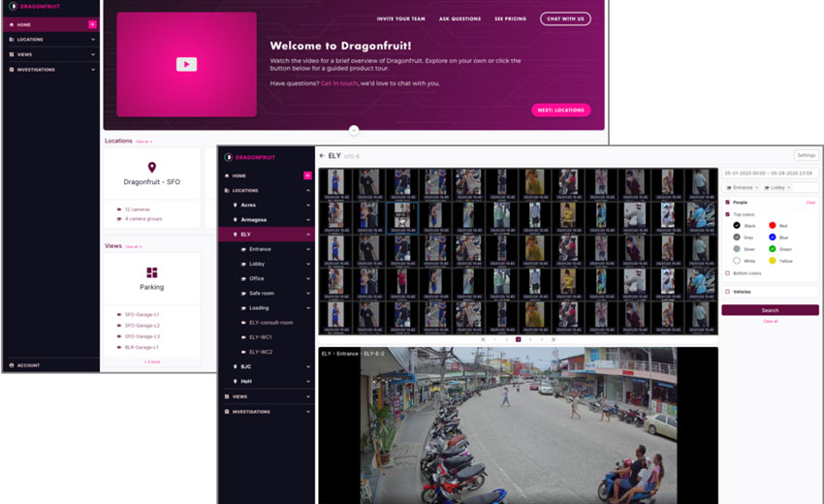Click the pin icon next to BJC
824x504 pixels.
tap(235, 366)
